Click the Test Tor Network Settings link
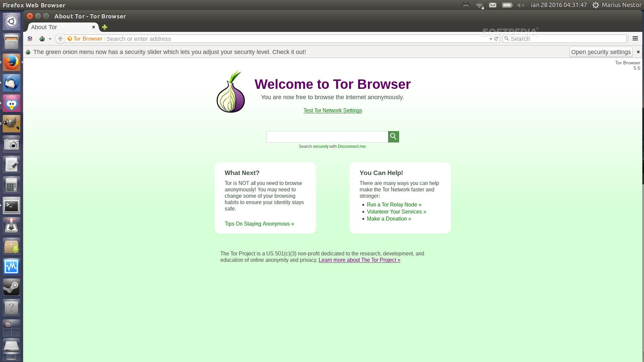 click(x=333, y=111)
